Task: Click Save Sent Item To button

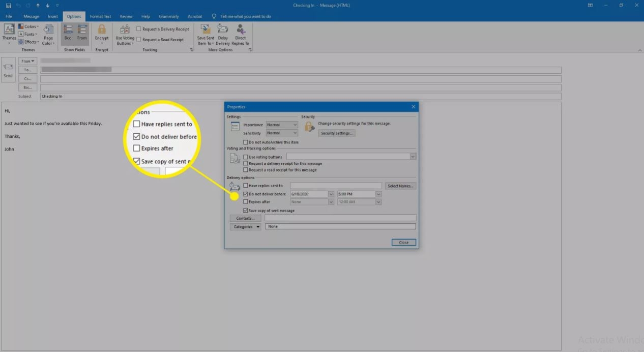Action: pos(206,35)
